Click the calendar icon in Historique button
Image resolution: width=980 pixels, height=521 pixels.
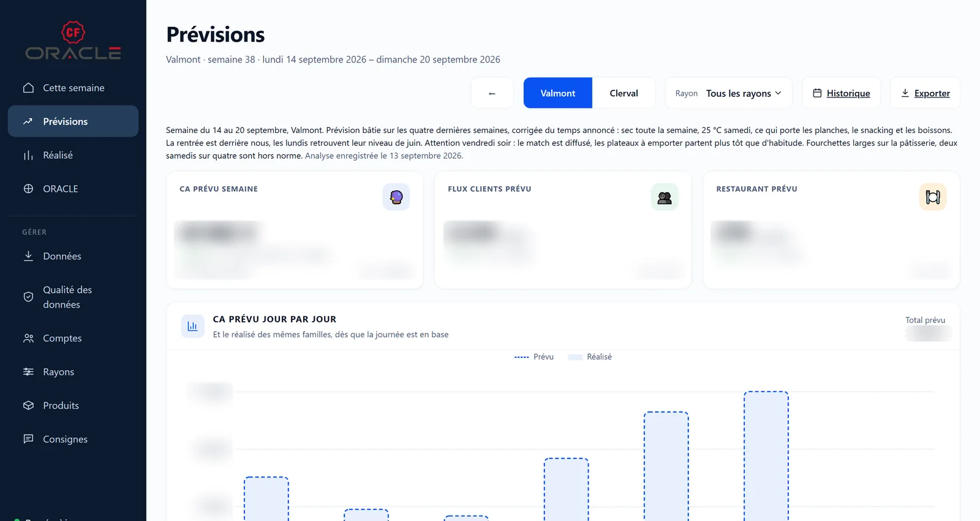817,93
